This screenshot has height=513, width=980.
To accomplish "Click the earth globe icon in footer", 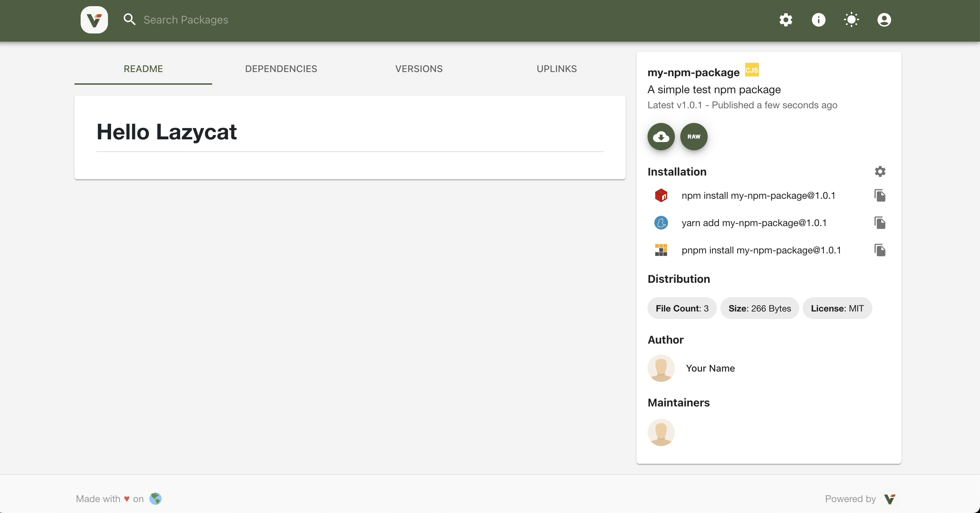I will [155, 499].
